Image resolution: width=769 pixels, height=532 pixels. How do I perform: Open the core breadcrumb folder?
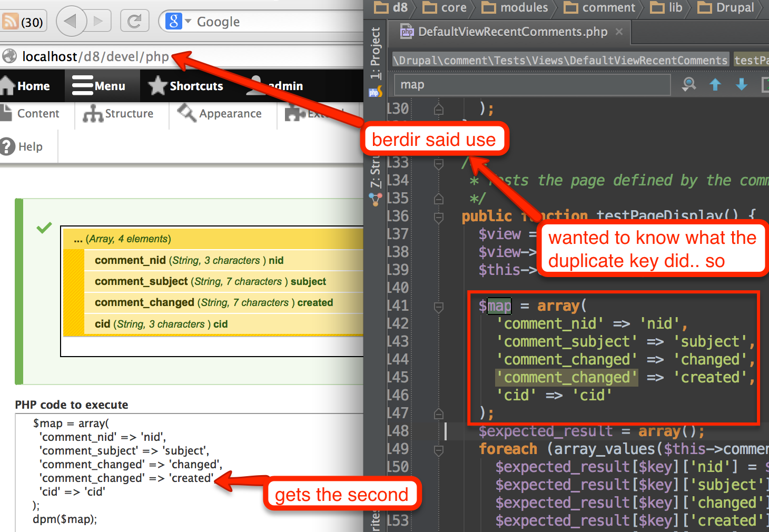445,7
